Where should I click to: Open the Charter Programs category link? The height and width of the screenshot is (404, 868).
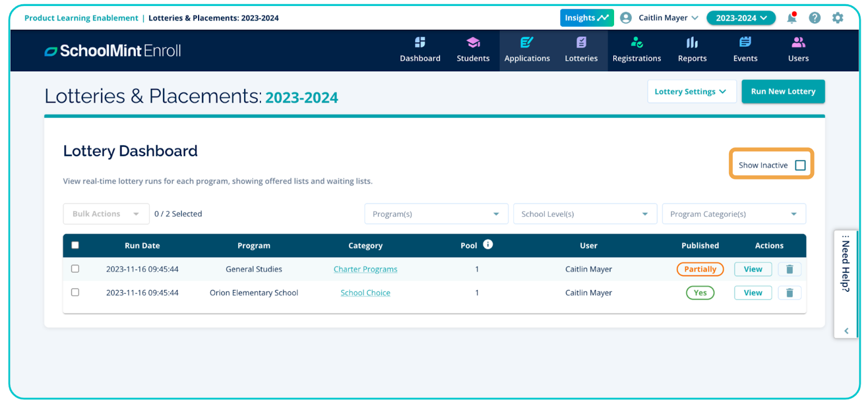click(x=365, y=270)
